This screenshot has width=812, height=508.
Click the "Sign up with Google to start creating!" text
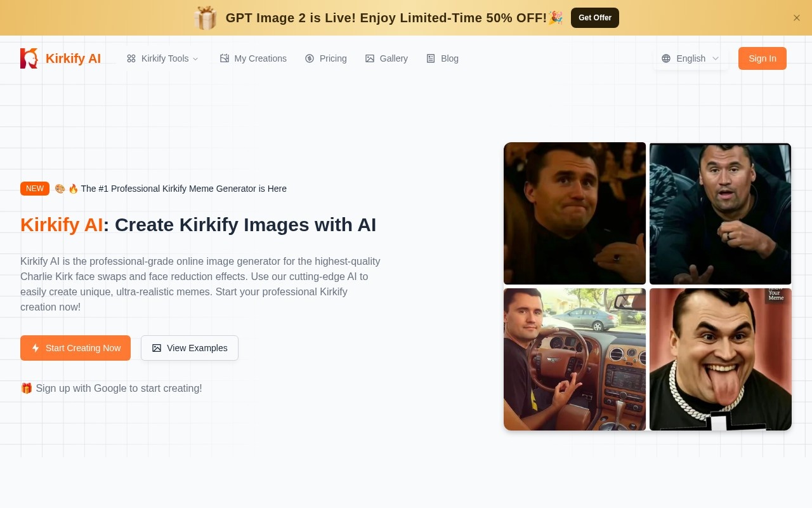click(x=119, y=388)
